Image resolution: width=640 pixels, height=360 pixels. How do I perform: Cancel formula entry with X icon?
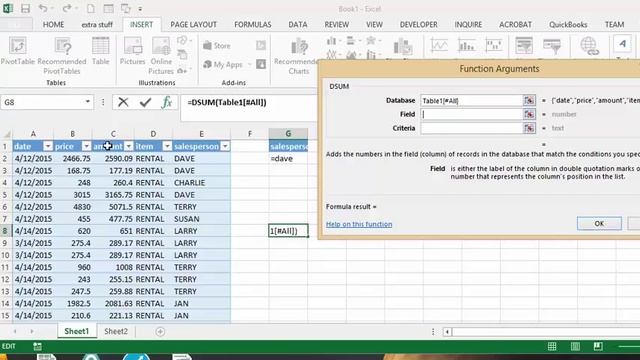pyautogui.click(x=123, y=102)
